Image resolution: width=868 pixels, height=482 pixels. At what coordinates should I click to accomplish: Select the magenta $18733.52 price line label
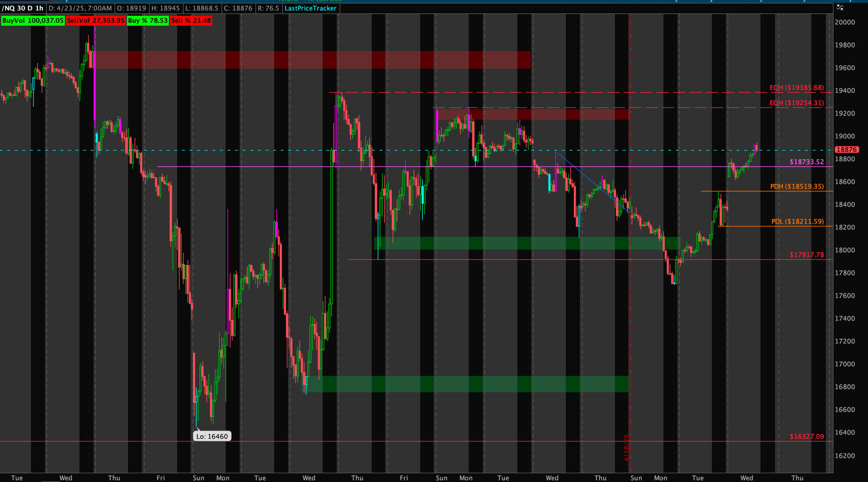[x=806, y=162]
